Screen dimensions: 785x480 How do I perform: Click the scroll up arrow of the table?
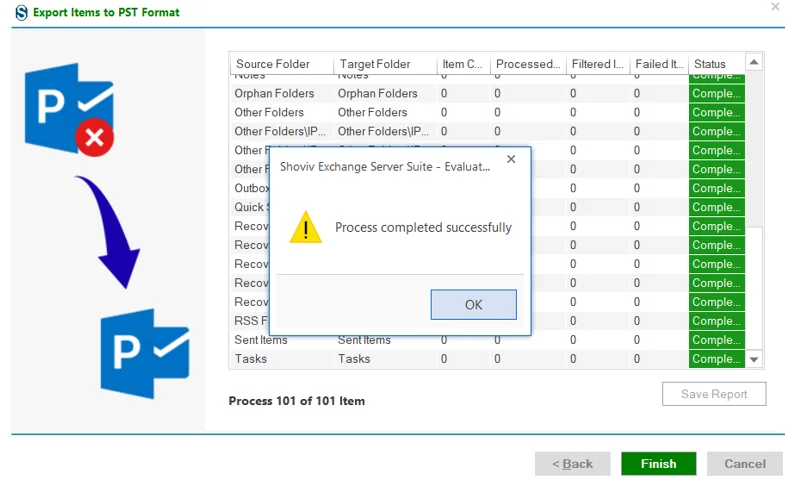pos(754,63)
